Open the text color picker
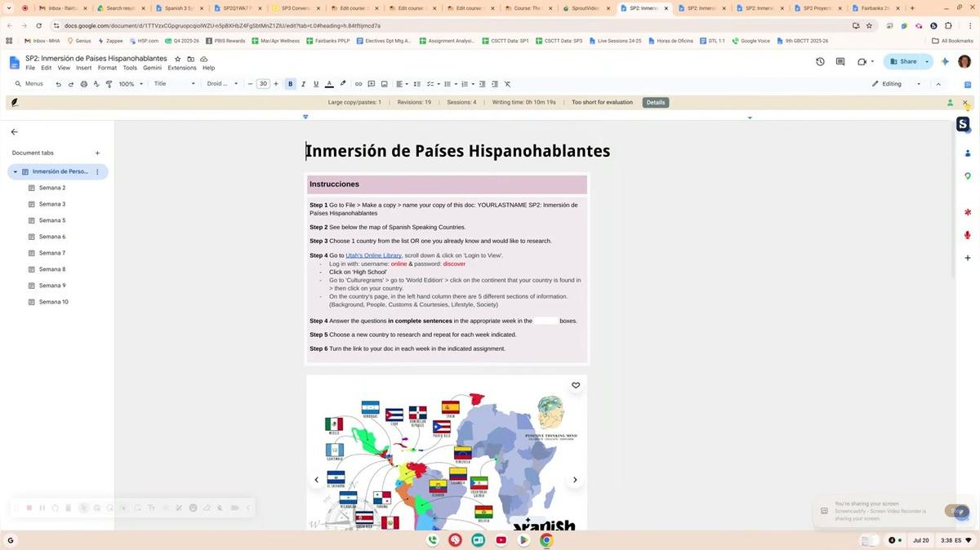The height and width of the screenshot is (550, 980). coord(329,84)
